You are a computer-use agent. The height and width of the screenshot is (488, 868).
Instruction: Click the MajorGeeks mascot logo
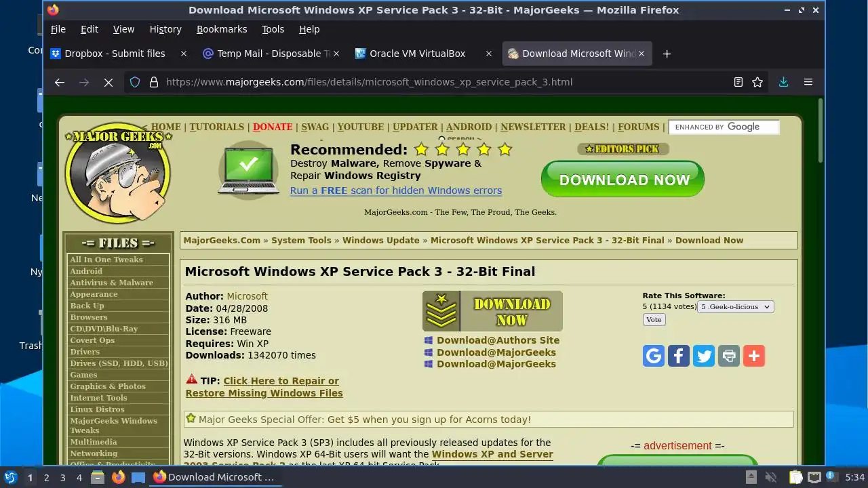click(x=118, y=174)
